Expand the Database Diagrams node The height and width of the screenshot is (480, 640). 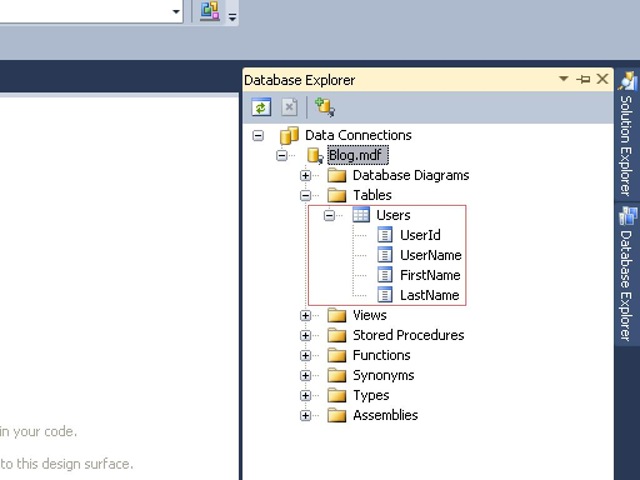(x=305, y=176)
